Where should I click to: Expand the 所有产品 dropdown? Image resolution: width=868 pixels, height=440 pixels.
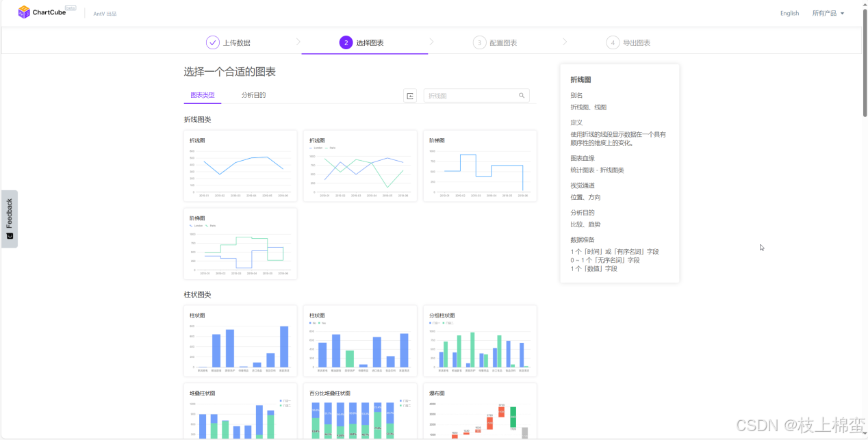point(828,13)
